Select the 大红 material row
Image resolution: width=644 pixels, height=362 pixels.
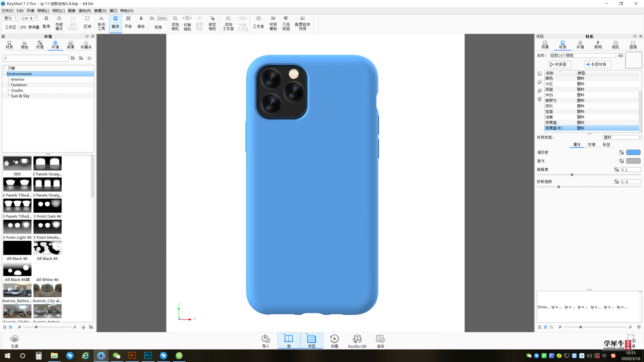(x=592, y=84)
